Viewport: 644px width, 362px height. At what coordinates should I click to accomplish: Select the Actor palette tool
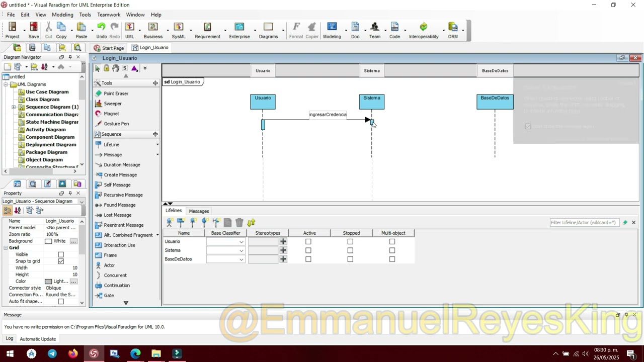[109, 265]
